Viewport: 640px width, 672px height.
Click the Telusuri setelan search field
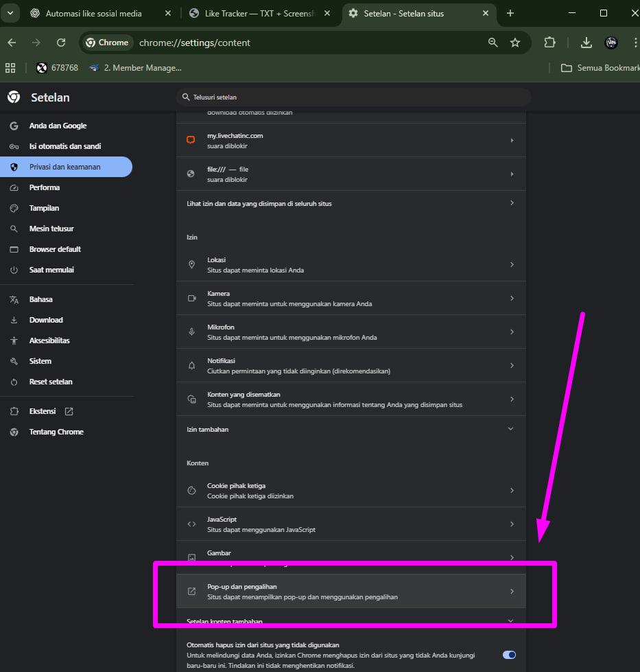[353, 97]
